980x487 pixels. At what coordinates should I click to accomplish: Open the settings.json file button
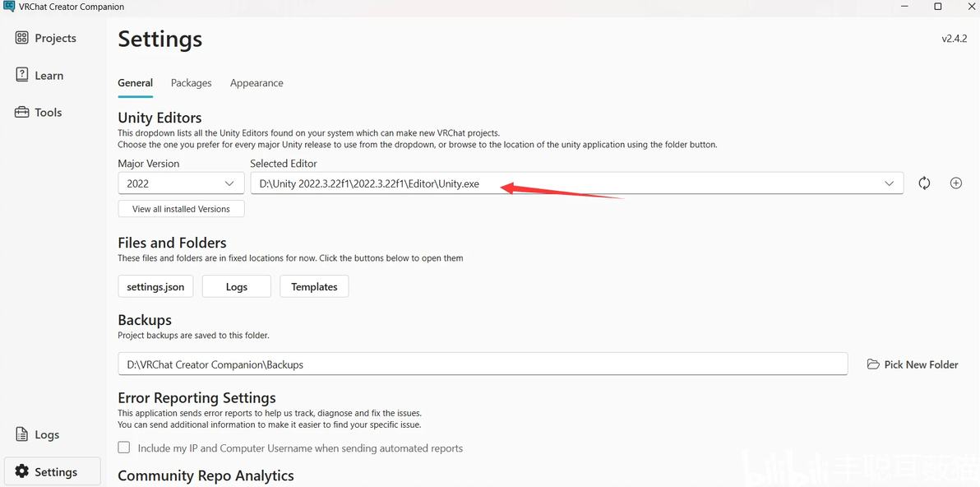point(155,287)
